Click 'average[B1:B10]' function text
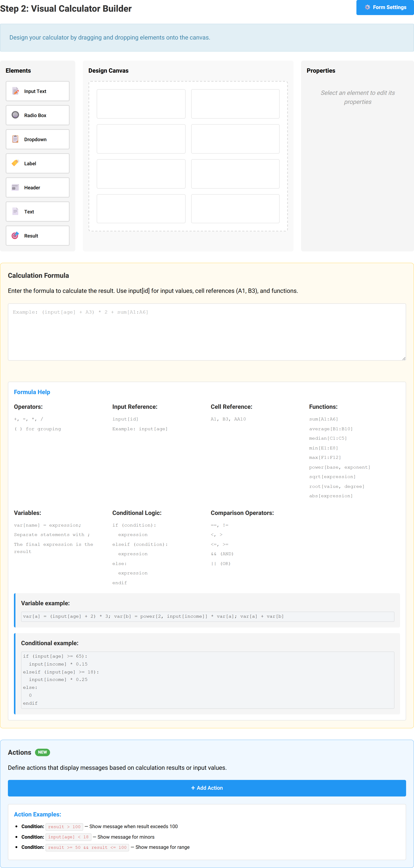Viewport: 414px width, 868px height. tap(331, 429)
